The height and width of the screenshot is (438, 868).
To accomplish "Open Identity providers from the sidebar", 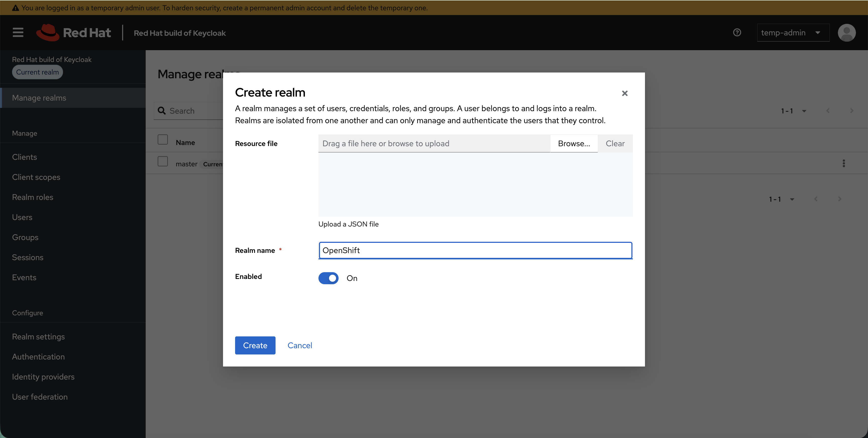I will pyautogui.click(x=43, y=376).
